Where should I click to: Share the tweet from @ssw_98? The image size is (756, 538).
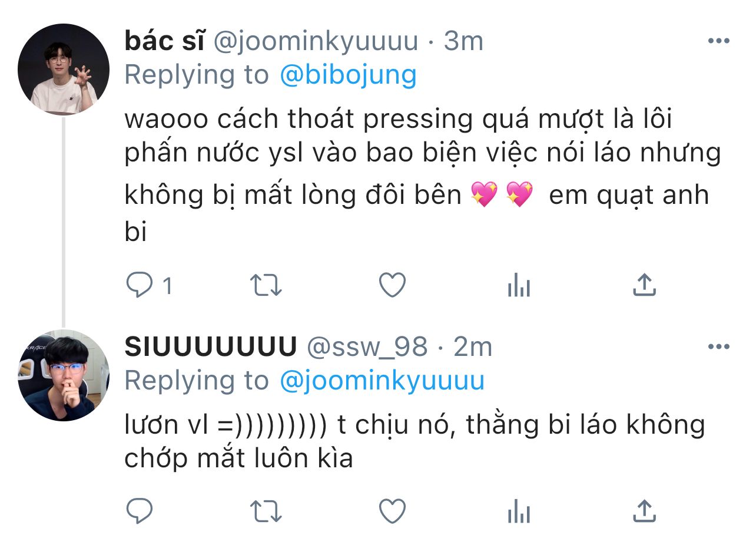point(644,510)
